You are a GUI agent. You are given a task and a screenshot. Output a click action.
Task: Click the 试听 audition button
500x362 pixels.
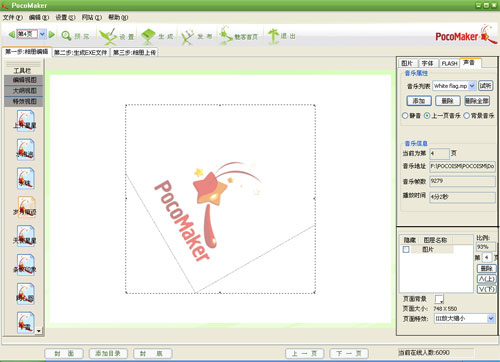click(x=485, y=86)
